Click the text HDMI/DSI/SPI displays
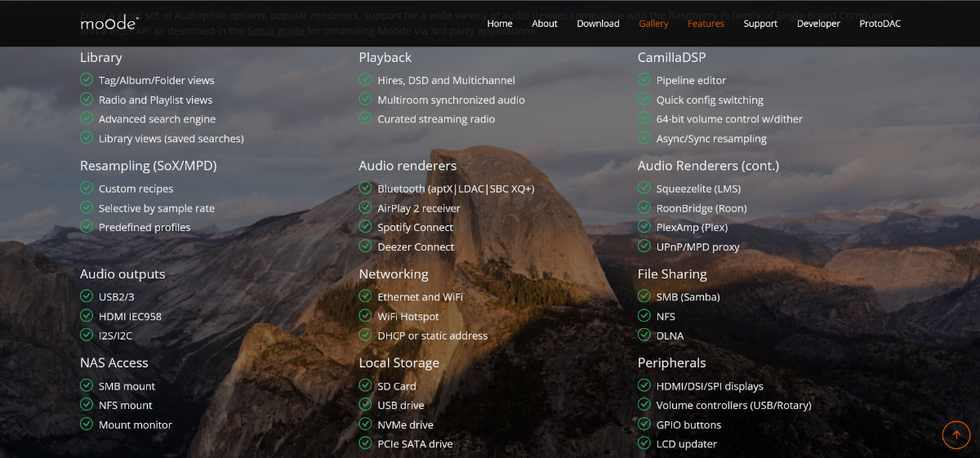 710,386
